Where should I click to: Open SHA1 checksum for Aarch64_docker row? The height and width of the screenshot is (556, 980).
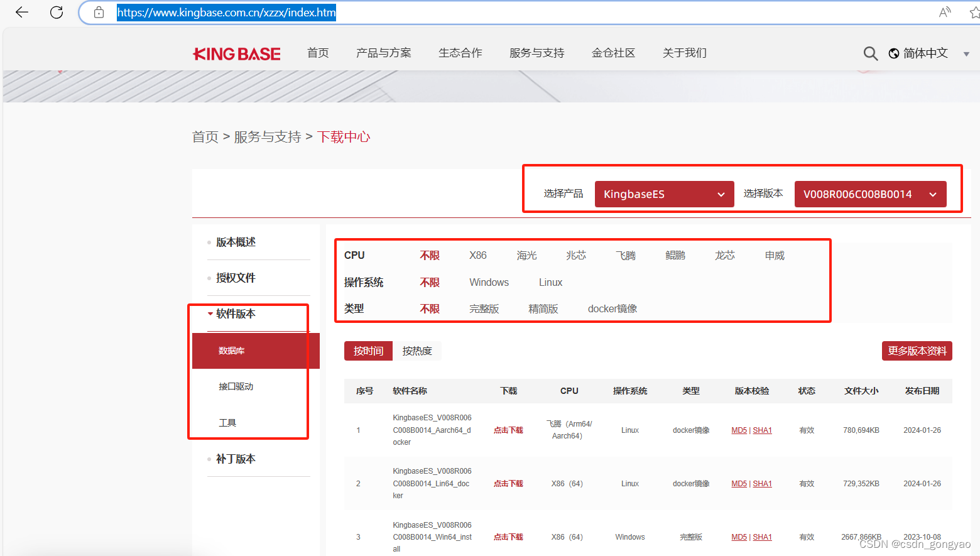point(762,430)
